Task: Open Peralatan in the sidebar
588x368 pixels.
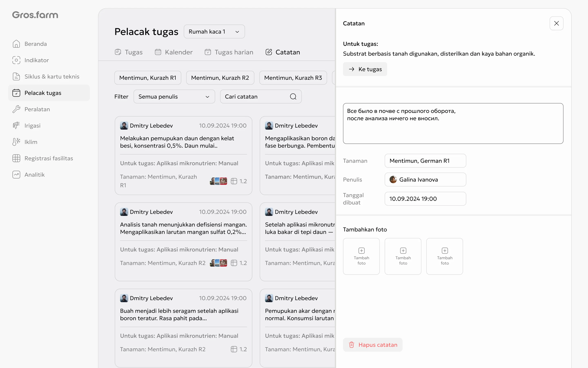Action: click(x=49, y=109)
